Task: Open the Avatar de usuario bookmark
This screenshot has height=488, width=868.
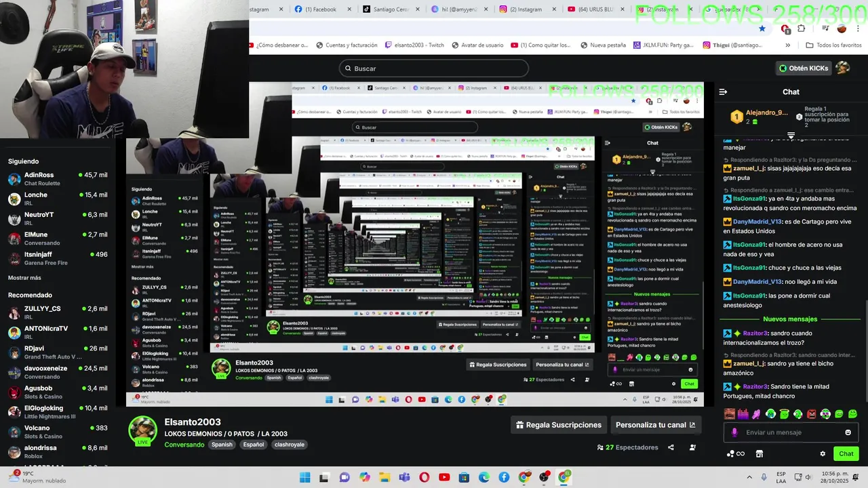Action: point(477,45)
